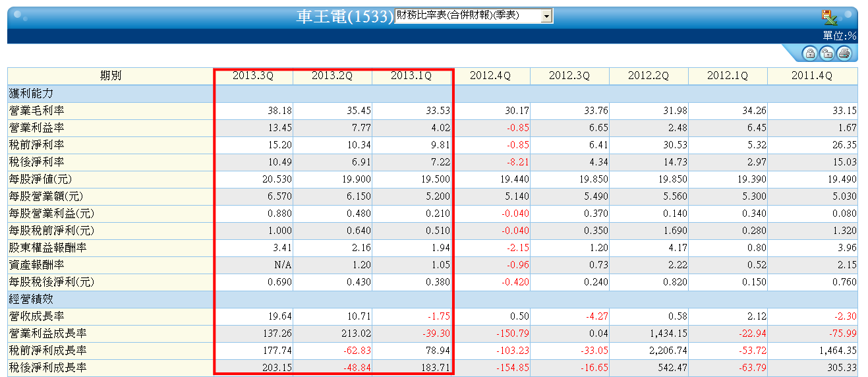The width and height of the screenshot is (868, 377).
Task: Select the 期別 header cell
Action: (110, 76)
